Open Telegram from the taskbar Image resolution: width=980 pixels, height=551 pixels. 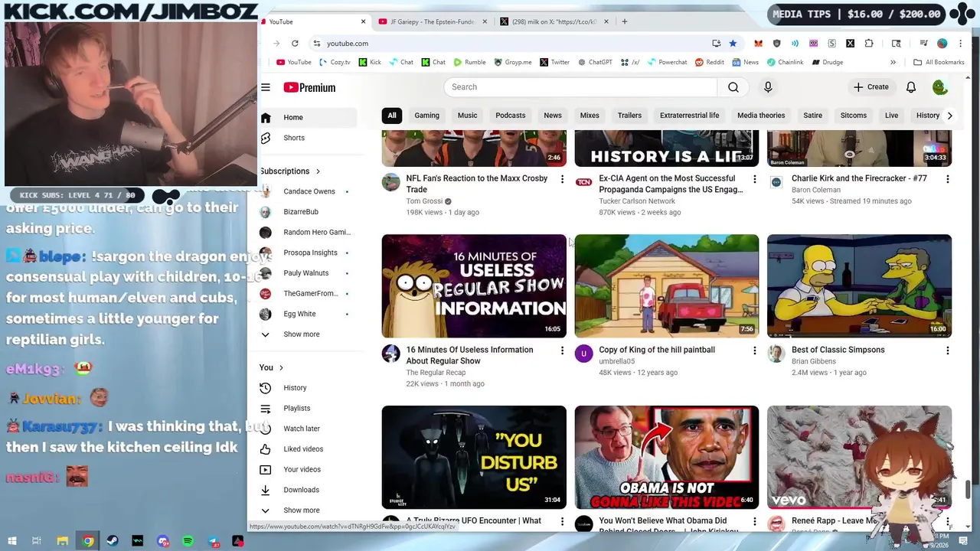point(213,541)
